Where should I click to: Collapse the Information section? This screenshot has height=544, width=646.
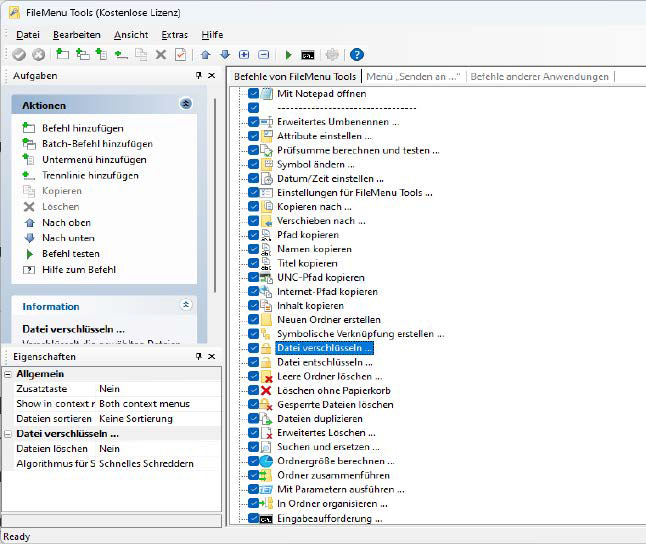click(x=186, y=305)
